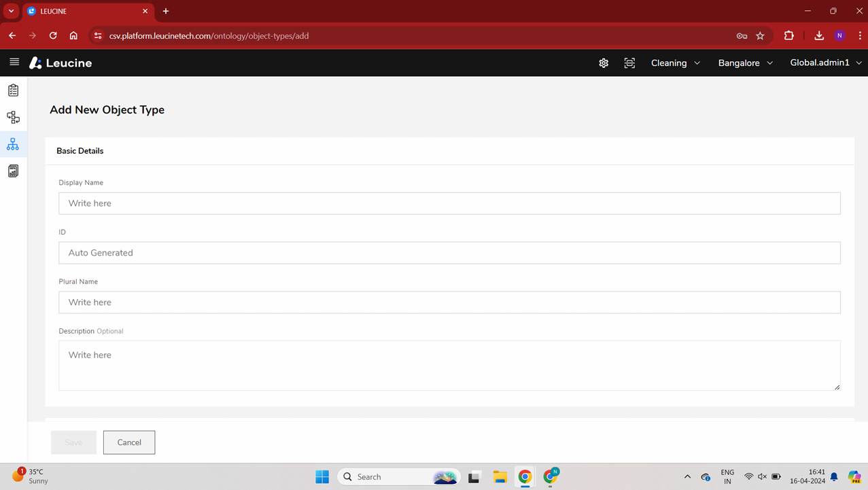Click the Description text area
Image resolution: width=868 pixels, height=490 pixels.
point(449,366)
